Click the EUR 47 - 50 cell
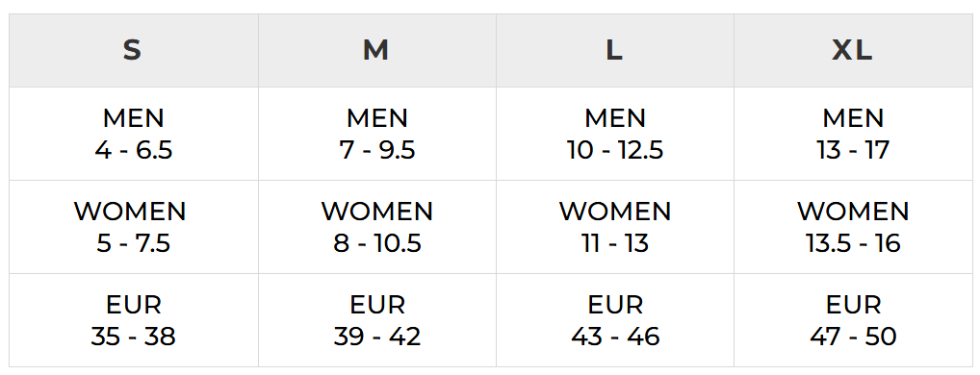 click(853, 320)
